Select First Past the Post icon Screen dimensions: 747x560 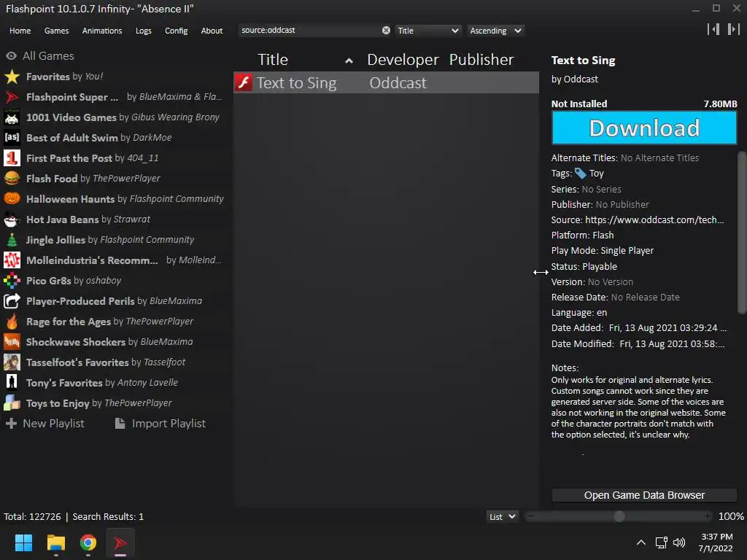pyautogui.click(x=12, y=158)
